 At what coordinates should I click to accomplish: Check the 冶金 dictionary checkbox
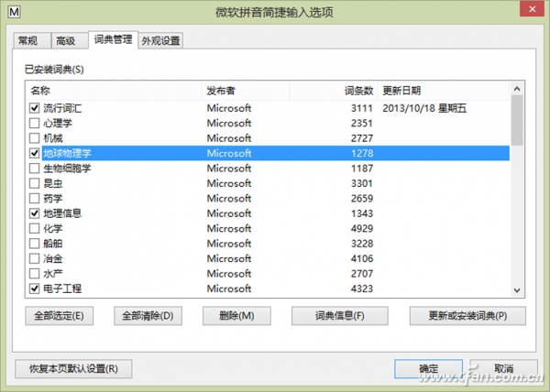pos(35,258)
